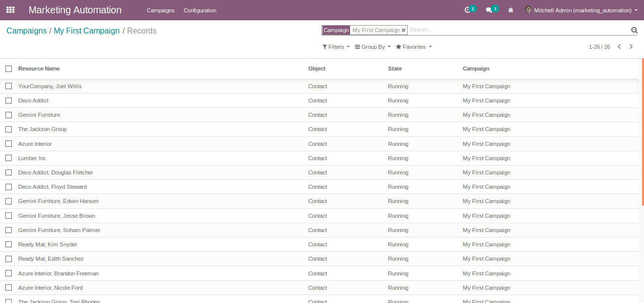Go to Campaigns breadcrumb
644x303 pixels.
click(x=27, y=31)
